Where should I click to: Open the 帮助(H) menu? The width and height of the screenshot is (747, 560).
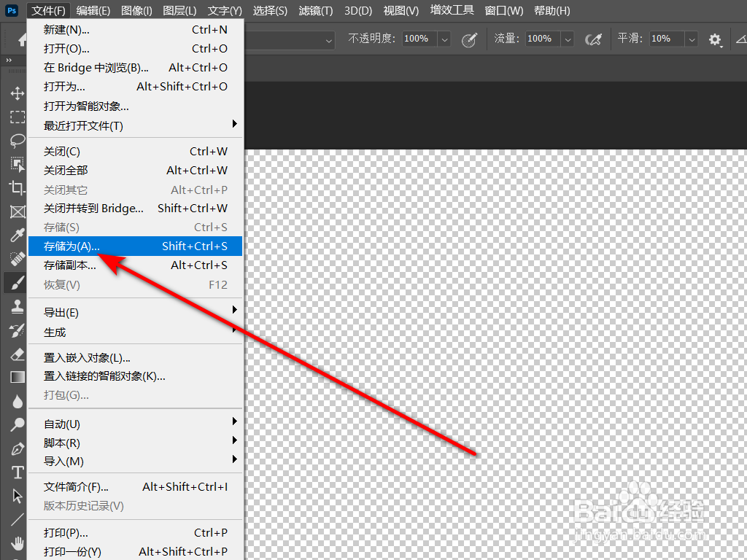[x=552, y=10]
